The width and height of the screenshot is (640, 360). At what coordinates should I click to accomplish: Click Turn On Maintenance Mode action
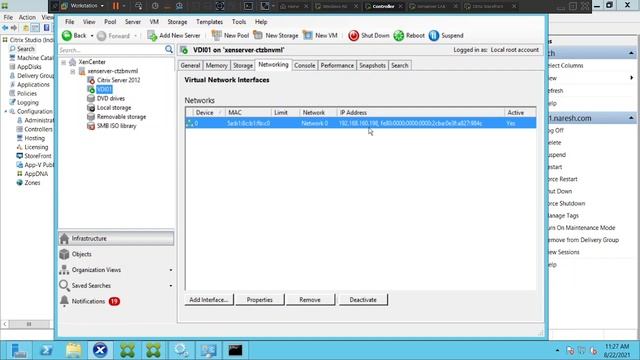coord(582,227)
